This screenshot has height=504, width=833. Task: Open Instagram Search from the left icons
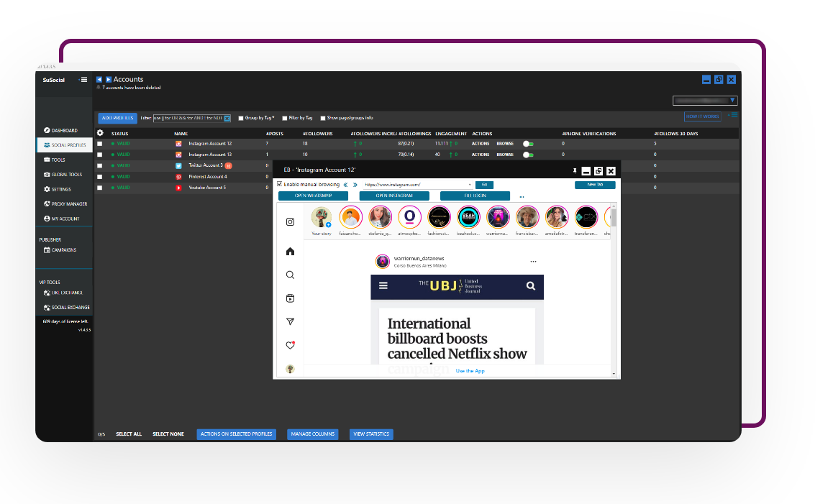pyautogui.click(x=290, y=275)
